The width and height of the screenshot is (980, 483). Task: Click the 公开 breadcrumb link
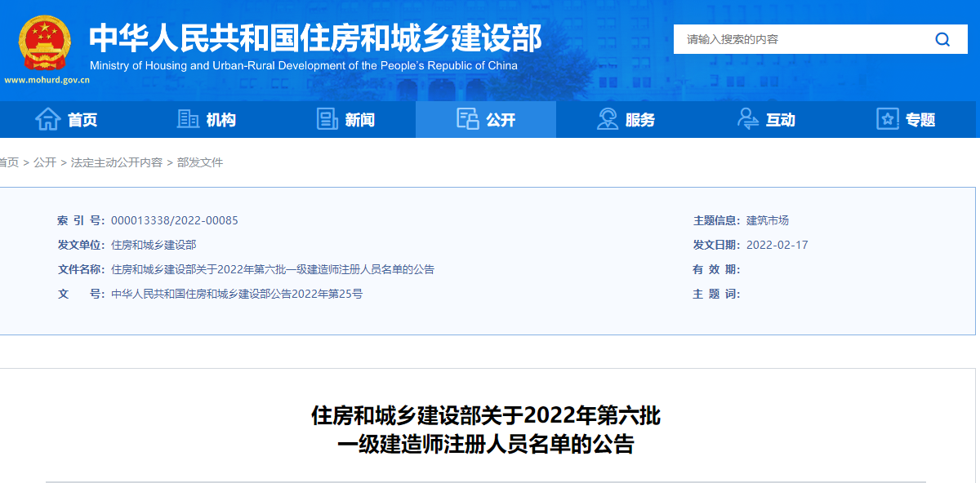45,162
